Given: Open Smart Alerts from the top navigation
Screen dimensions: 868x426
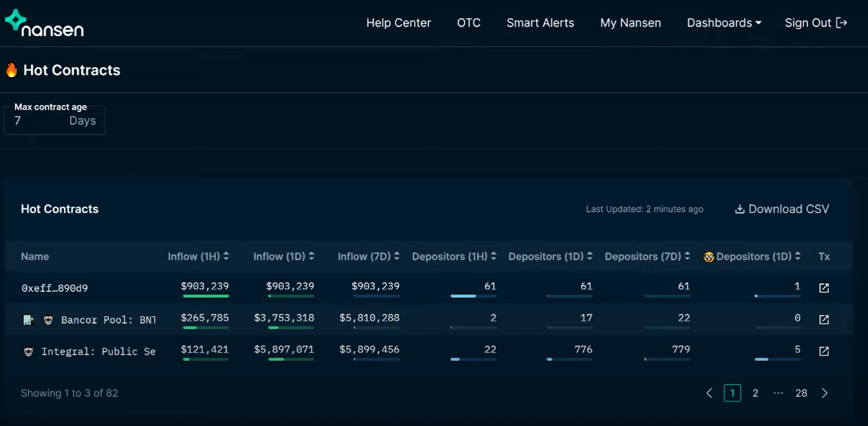Looking at the screenshot, I should [x=540, y=23].
